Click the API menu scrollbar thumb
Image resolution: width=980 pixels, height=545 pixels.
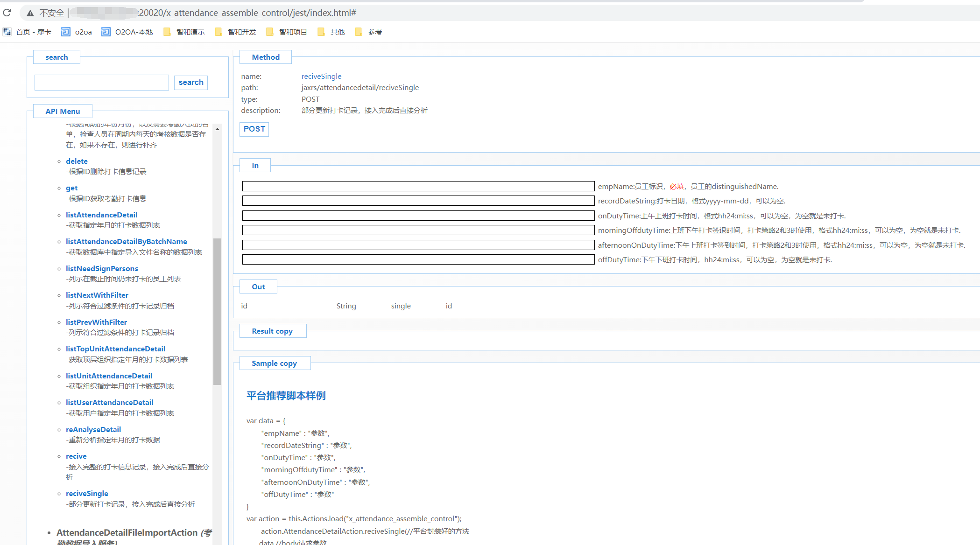[217, 311]
